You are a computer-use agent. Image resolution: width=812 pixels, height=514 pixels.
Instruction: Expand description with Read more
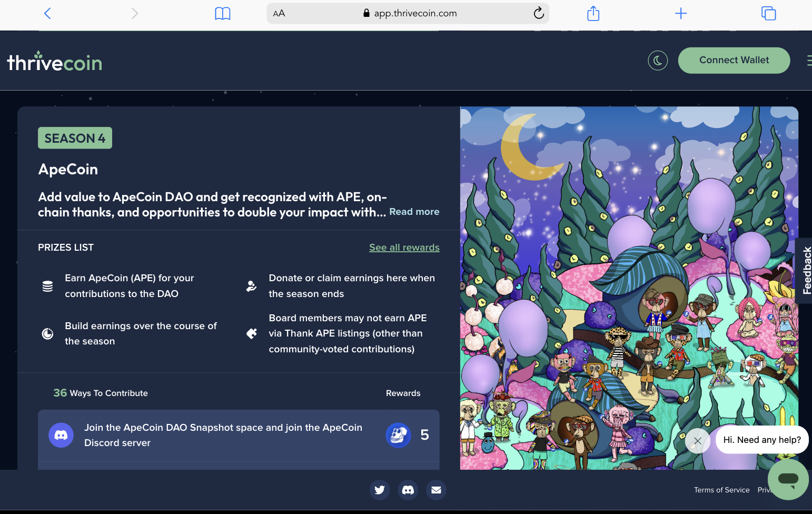(x=414, y=212)
